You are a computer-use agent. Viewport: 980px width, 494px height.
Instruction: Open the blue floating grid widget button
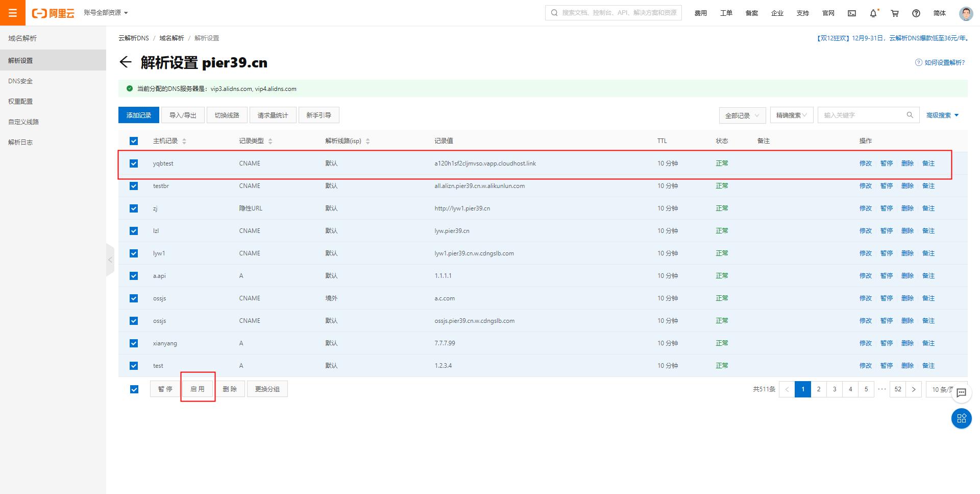click(961, 418)
